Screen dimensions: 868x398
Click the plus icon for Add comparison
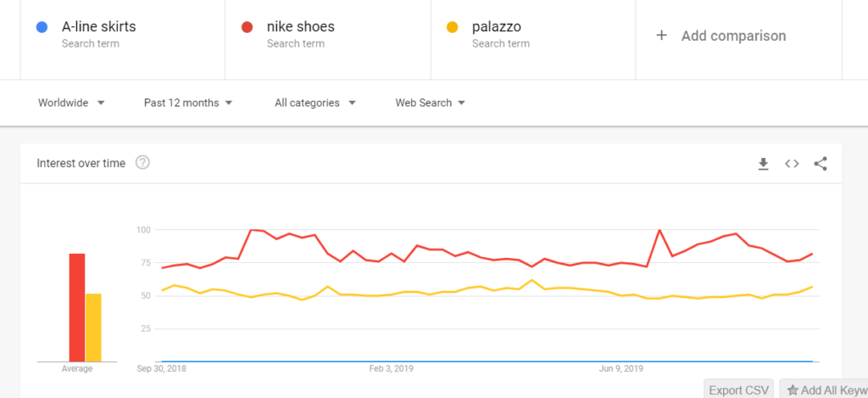point(662,36)
